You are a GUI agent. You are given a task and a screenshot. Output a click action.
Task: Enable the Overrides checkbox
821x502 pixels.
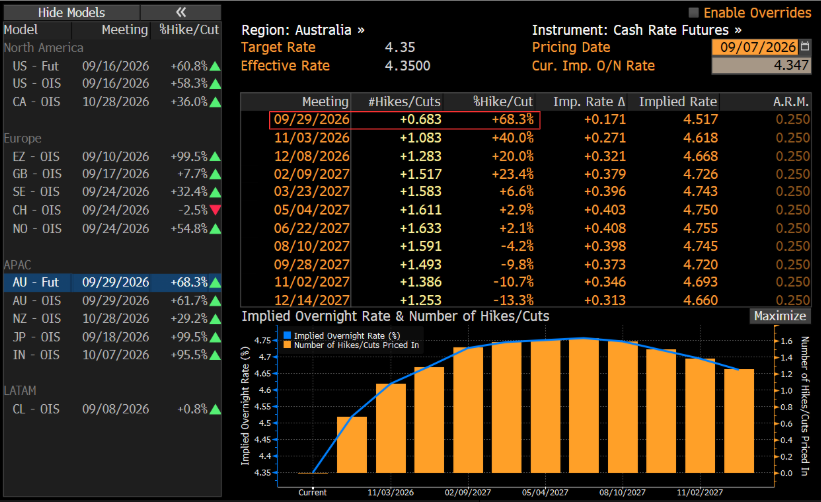click(x=694, y=13)
